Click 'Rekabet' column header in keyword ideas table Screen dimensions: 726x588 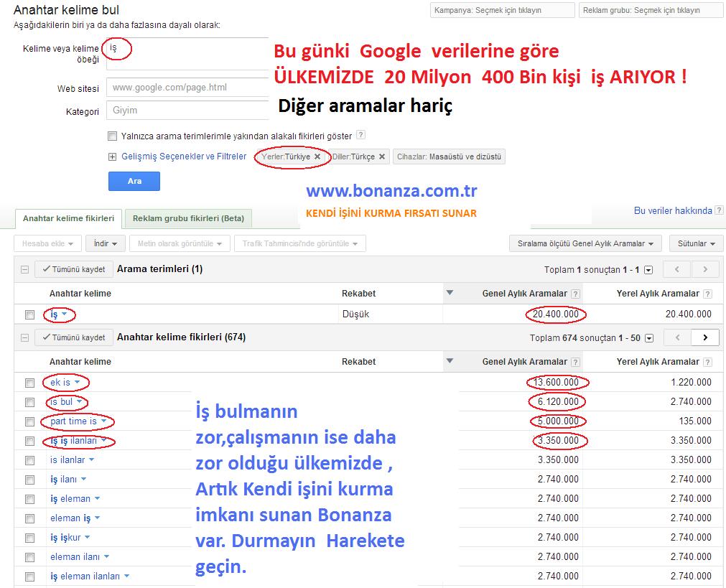click(x=359, y=362)
